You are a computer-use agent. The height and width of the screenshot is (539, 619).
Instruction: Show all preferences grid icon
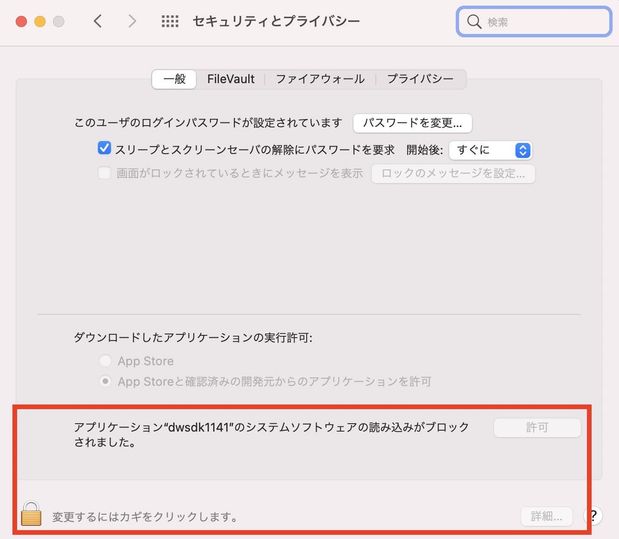point(170,21)
